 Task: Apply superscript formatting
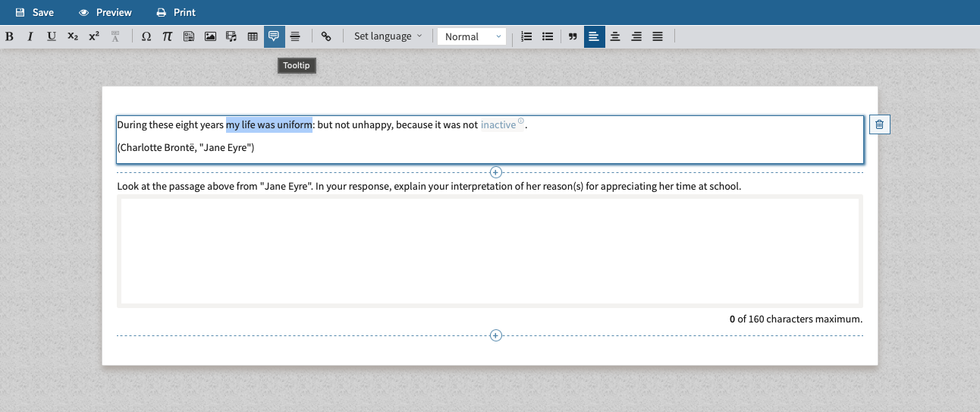[94, 36]
